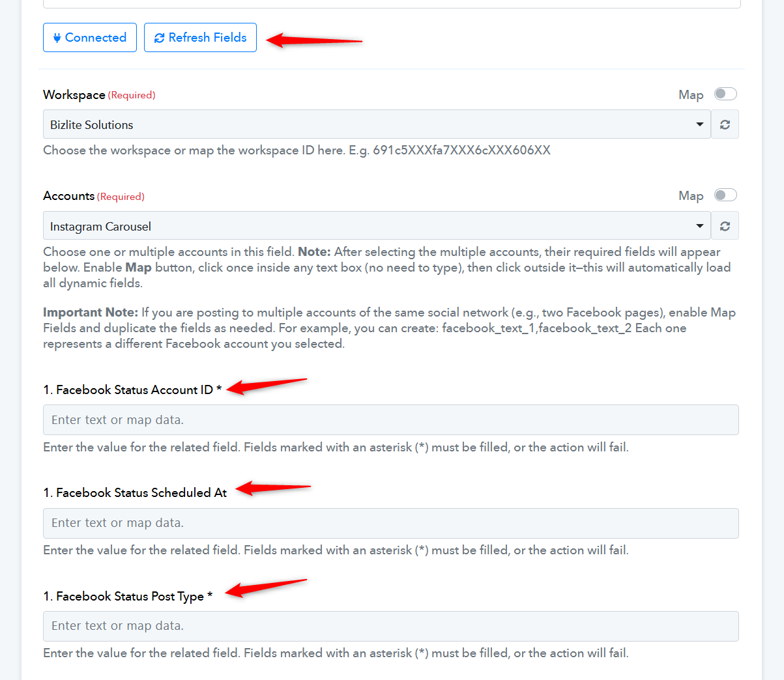This screenshot has height=680, width=784.
Task: Click the Map label beside Workspace toggle
Action: click(x=690, y=95)
